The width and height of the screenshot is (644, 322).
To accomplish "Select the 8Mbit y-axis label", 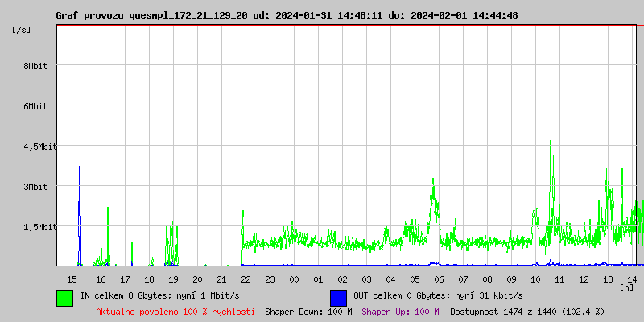I will [35, 66].
